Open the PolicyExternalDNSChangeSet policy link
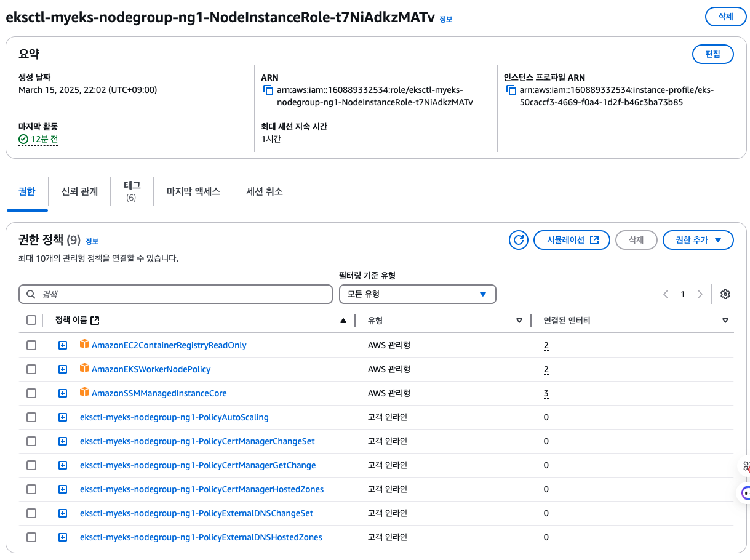The image size is (750, 560). click(197, 513)
